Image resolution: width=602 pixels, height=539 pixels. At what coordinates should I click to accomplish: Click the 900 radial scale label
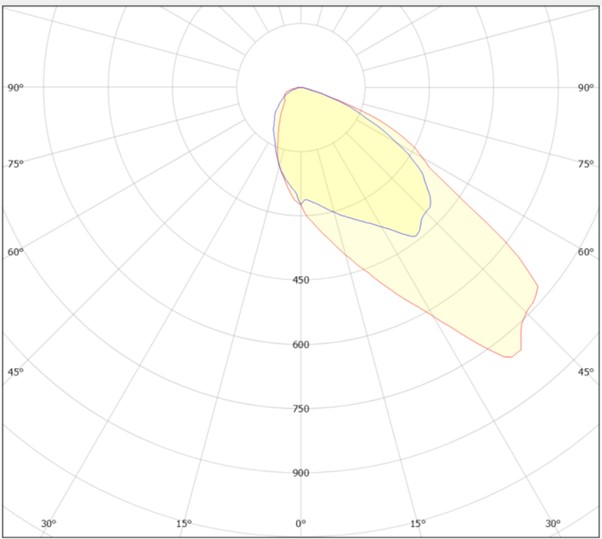tap(300, 473)
